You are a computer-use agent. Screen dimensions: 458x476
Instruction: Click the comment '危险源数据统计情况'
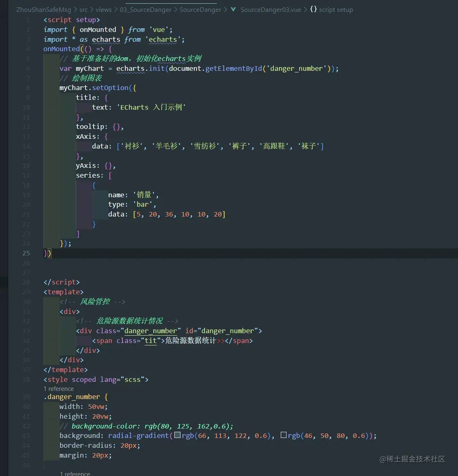pyautogui.click(x=129, y=321)
